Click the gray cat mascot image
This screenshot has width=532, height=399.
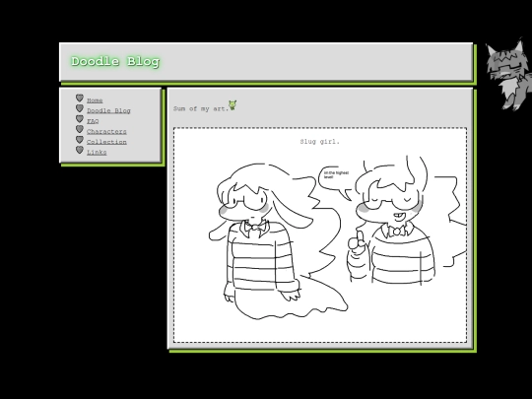(508, 75)
